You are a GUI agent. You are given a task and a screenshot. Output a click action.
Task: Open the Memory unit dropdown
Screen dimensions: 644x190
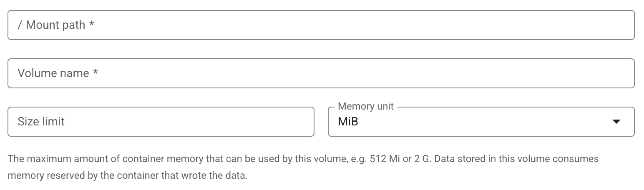coord(481,122)
